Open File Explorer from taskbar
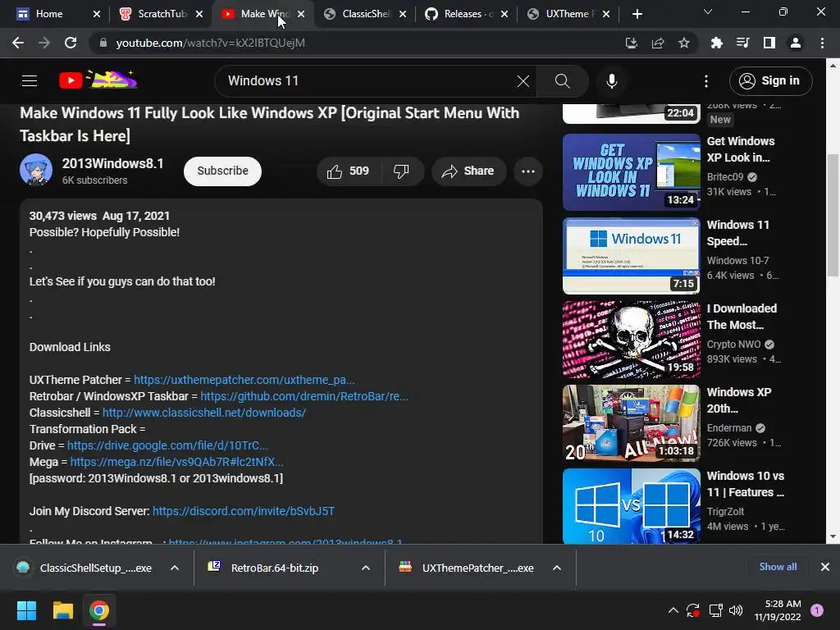Image resolution: width=840 pixels, height=630 pixels. pyautogui.click(x=62, y=610)
